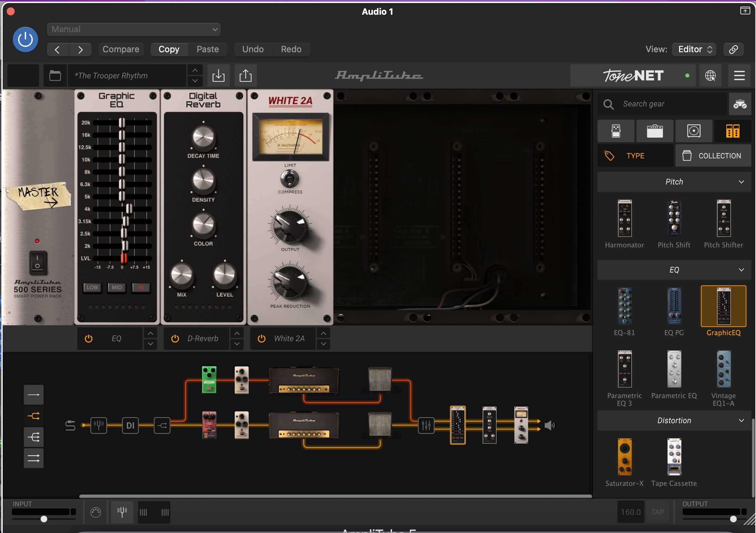Toggle the plugin power bypass button
Image resolution: width=756 pixels, height=533 pixels.
pyautogui.click(x=25, y=40)
